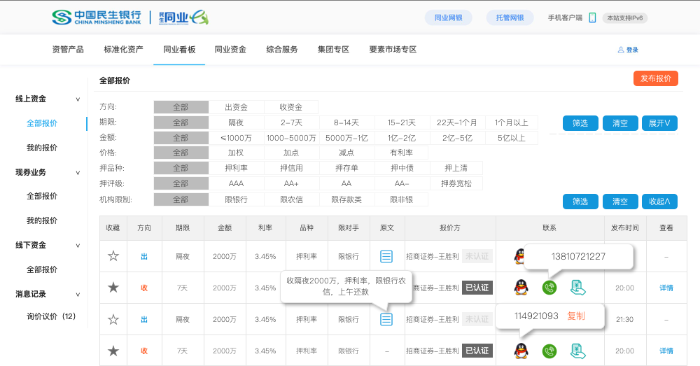Click the 登录 login link
Screen dimensions: 700x366
(632, 50)
